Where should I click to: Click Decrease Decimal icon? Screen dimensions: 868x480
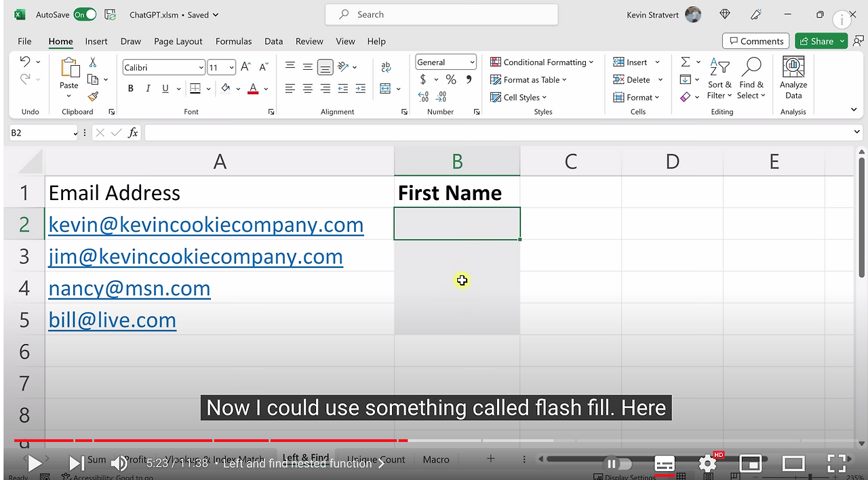[x=441, y=97]
